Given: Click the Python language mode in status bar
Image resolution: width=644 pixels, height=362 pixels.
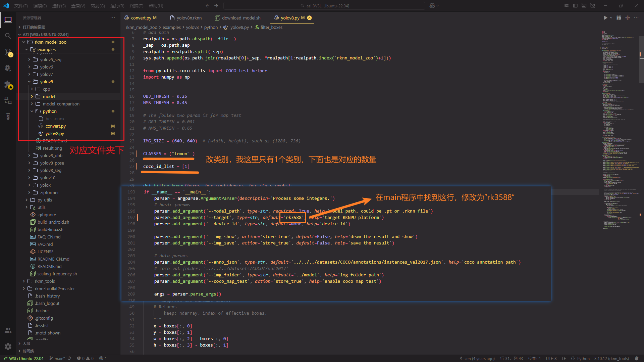Looking at the screenshot, I should [583, 358].
